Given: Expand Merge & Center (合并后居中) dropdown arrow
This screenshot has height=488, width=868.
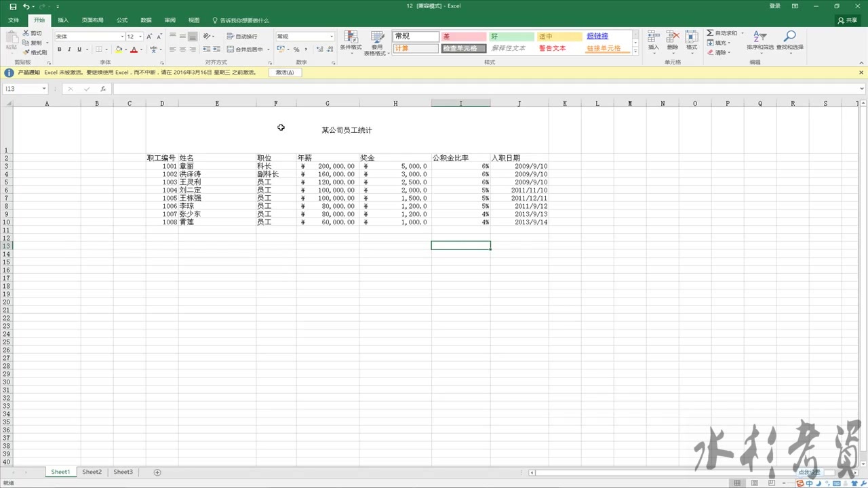Looking at the screenshot, I should [269, 49].
